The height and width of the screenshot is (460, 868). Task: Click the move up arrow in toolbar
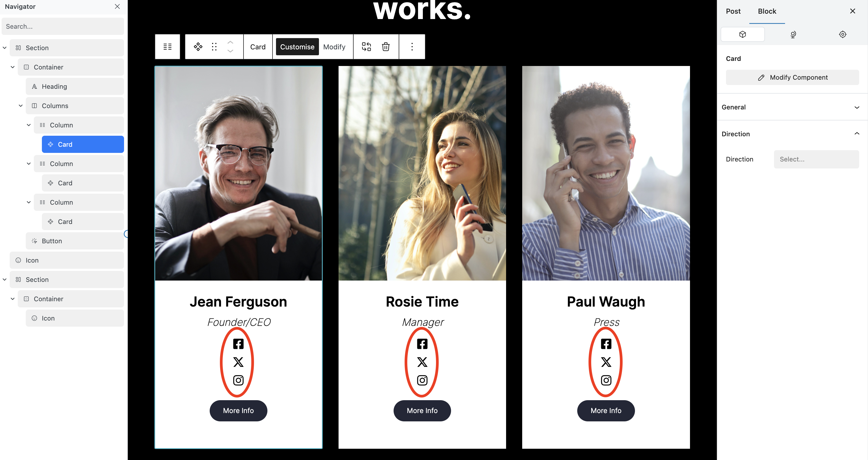[230, 42]
